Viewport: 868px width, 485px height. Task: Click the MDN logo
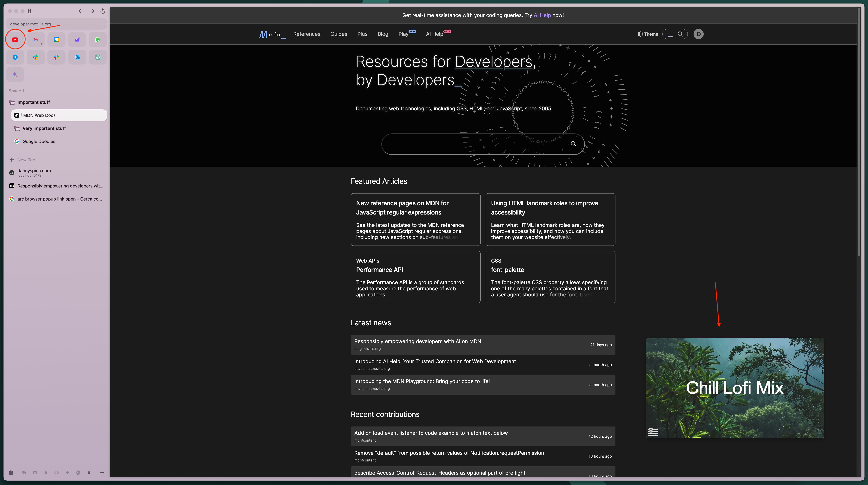tap(272, 34)
